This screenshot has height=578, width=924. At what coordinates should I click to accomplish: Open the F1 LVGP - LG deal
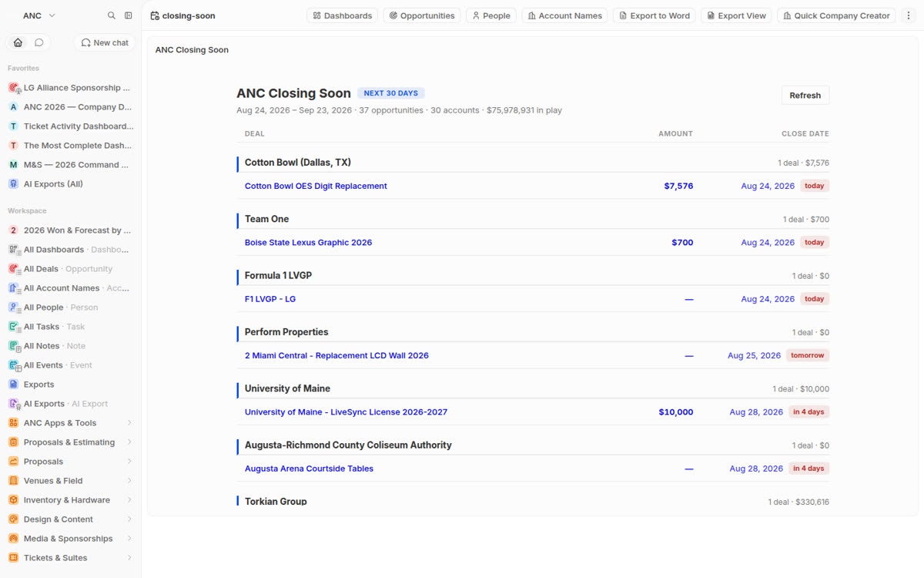pos(270,299)
